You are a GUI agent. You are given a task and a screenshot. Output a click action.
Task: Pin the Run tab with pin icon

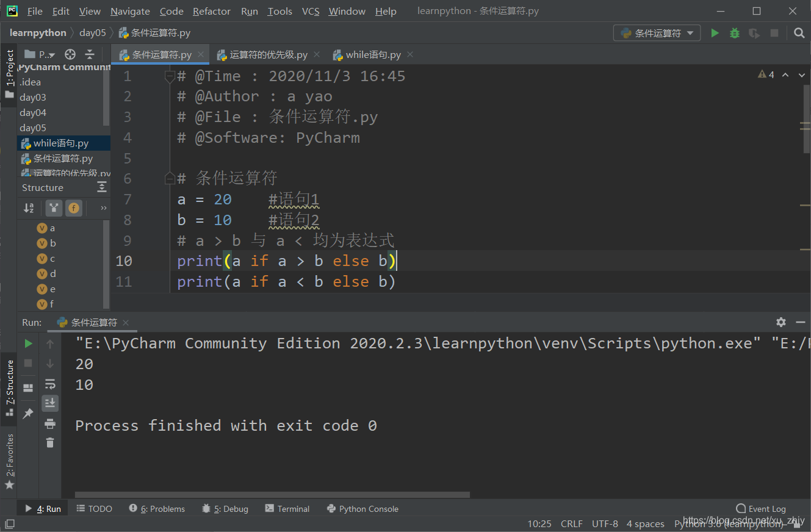(28, 414)
